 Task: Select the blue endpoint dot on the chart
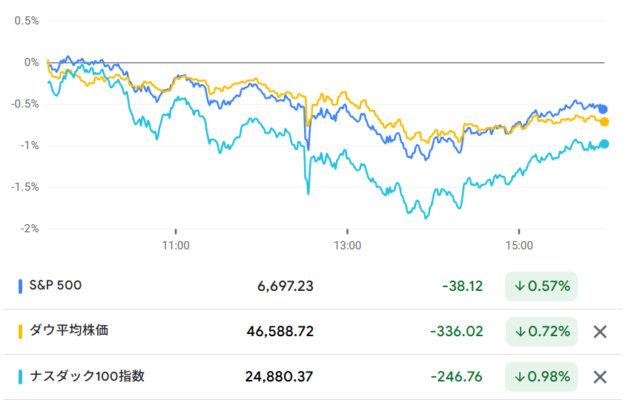point(603,109)
